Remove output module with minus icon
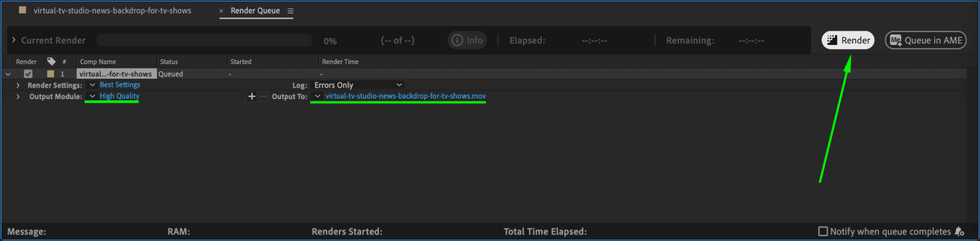980x241 pixels. pos(263,96)
